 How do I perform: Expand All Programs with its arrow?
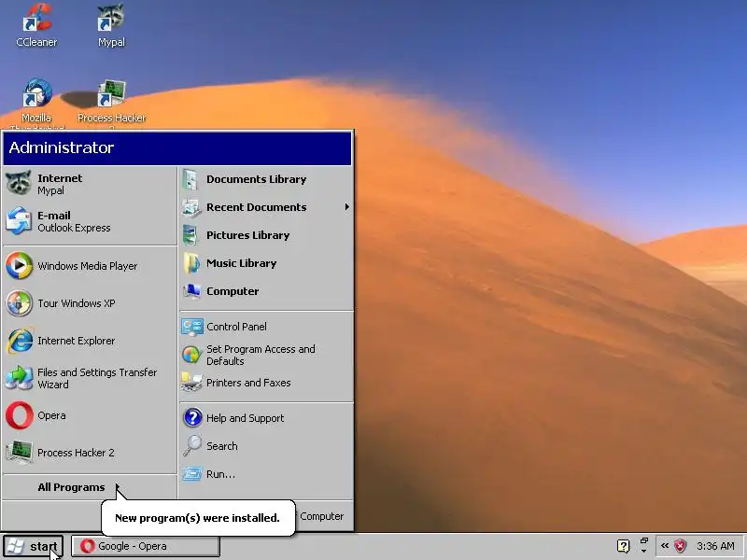pos(117,487)
